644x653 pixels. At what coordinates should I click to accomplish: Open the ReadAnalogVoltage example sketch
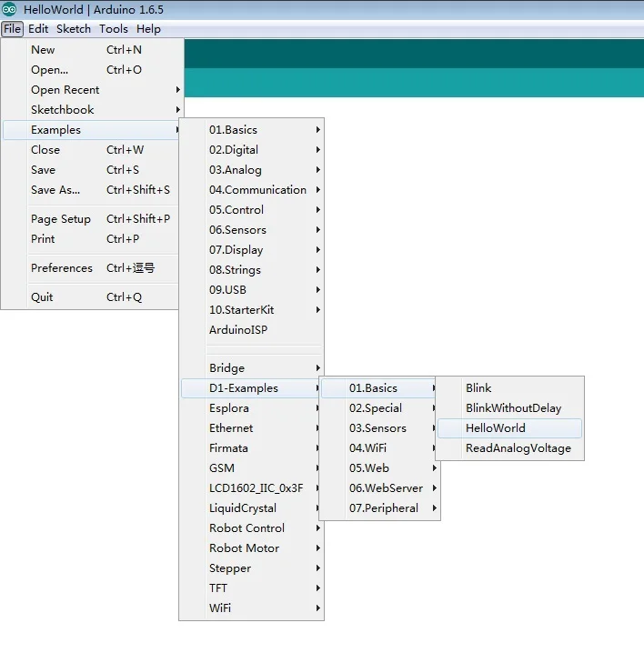pos(510,447)
